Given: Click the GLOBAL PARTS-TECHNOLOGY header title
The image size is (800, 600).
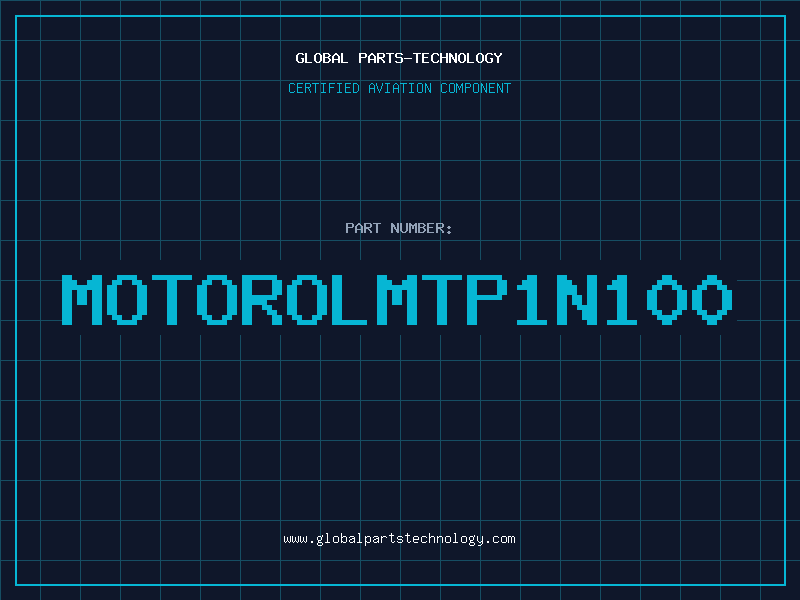Looking at the screenshot, I should pyautogui.click(x=399, y=58).
